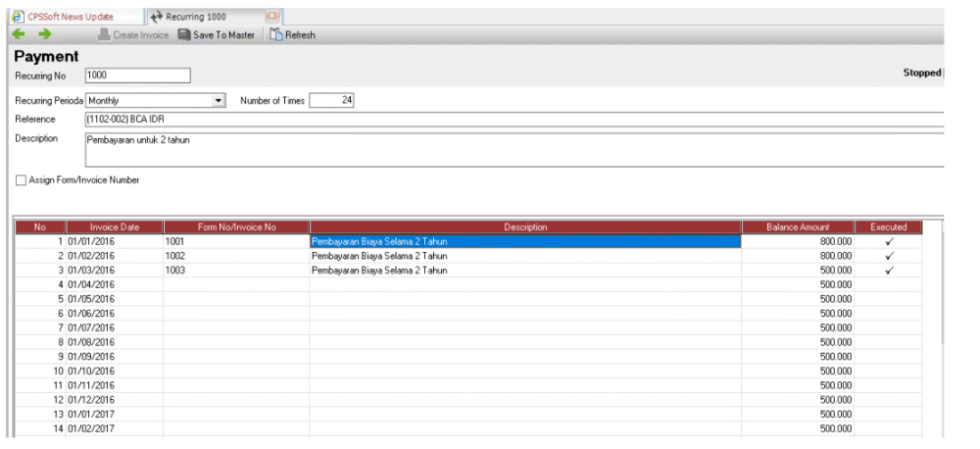Click the Refresh toolbar icon
Viewport: 980px width, 449px height.
[x=276, y=35]
